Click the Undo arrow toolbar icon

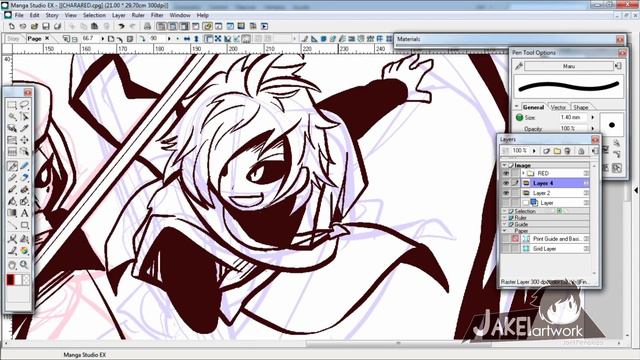click(x=121, y=26)
